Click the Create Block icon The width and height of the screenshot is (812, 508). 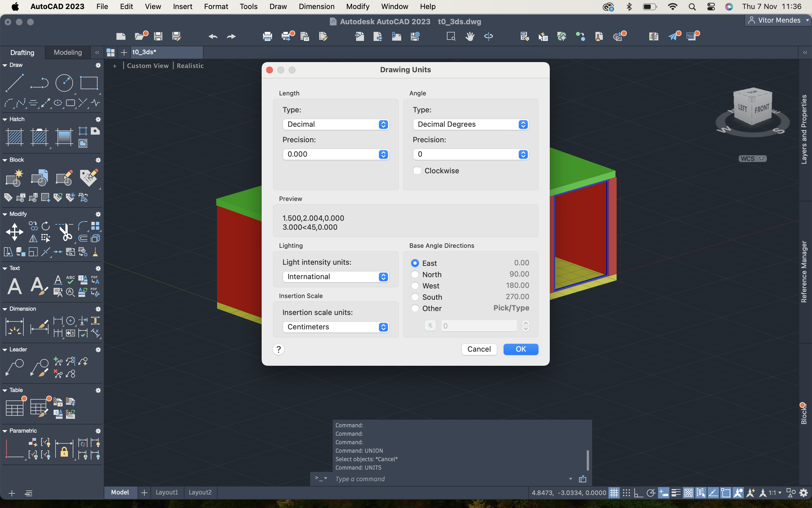[x=15, y=178]
